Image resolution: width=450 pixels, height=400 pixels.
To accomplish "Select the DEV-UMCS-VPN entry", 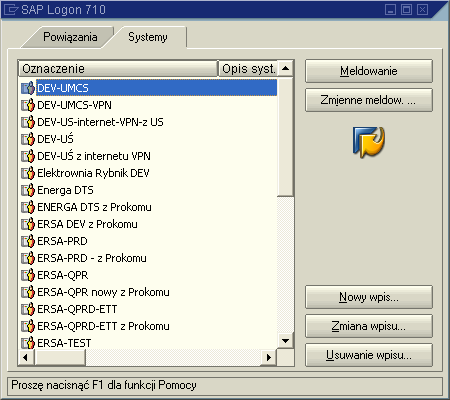I will [74, 105].
